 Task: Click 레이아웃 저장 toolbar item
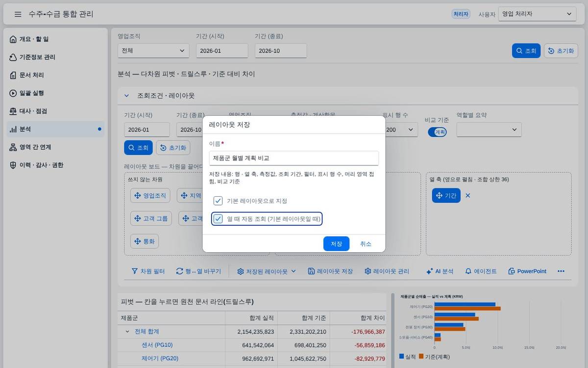[x=330, y=271]
